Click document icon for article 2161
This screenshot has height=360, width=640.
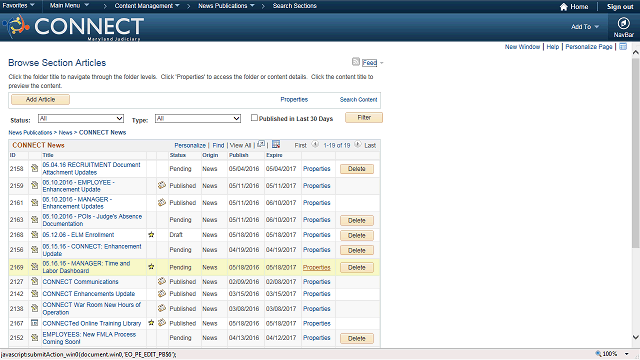coord(35,202)
